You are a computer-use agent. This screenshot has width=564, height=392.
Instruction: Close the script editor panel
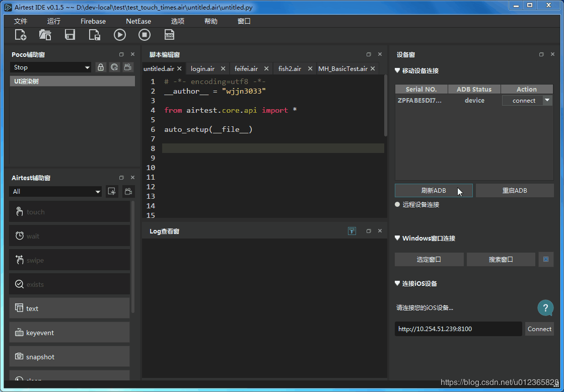pyautogui.click(x=380, y=55)
